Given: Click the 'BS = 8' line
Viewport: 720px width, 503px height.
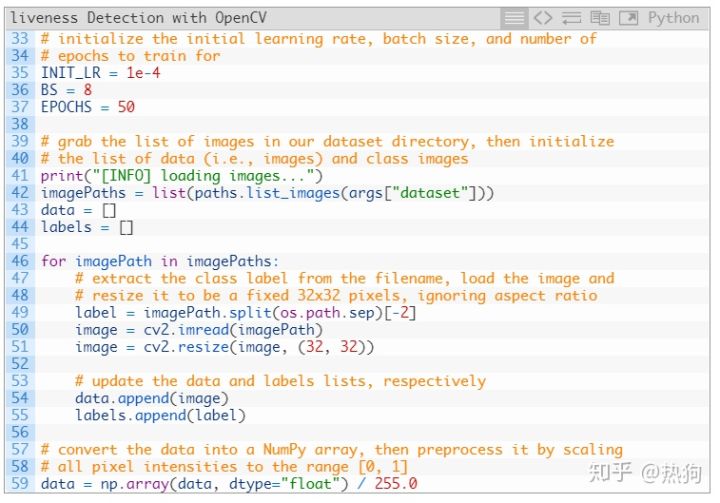Looking at the screenshot, I should click(x=67, y=90).
